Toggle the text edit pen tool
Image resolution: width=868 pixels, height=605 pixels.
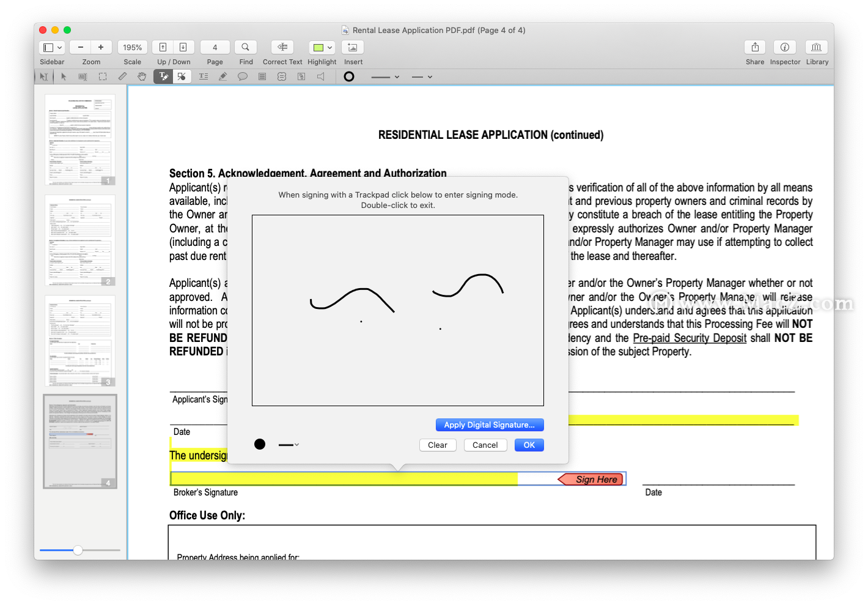[x=163, y=76]
